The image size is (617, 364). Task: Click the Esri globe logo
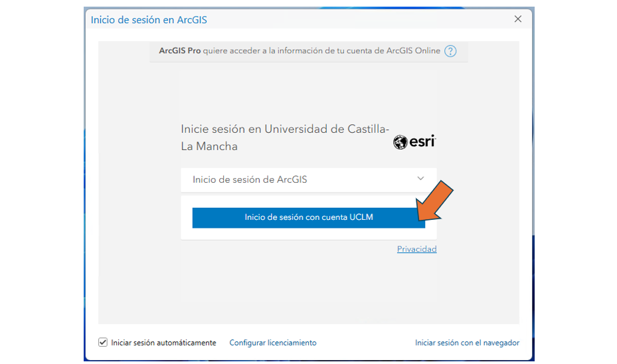[414, 141]
